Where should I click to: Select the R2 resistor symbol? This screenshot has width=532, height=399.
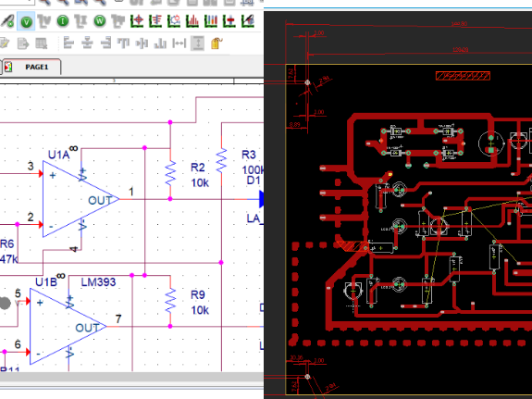click(x=170, y=173)
